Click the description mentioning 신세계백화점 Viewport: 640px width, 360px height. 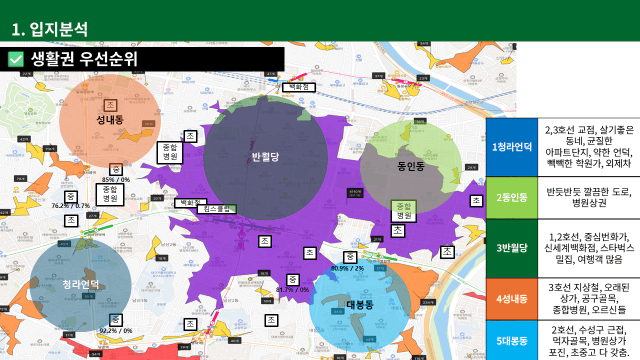click(589, 248)
